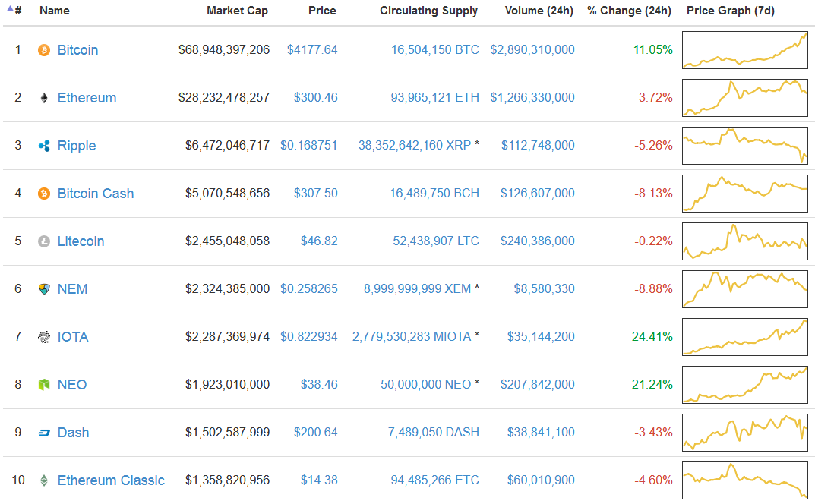Click Bitcoin volume $2,890,310,000
The height and width of the screenshot is (504, 815).
pyautogui.click(x=532, y=50)
